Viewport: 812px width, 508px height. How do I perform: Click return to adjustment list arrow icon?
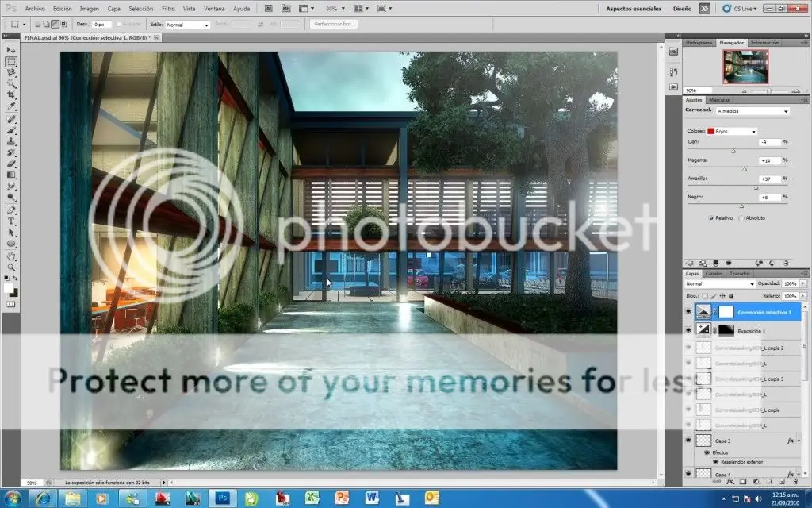[x=689, y=264]
